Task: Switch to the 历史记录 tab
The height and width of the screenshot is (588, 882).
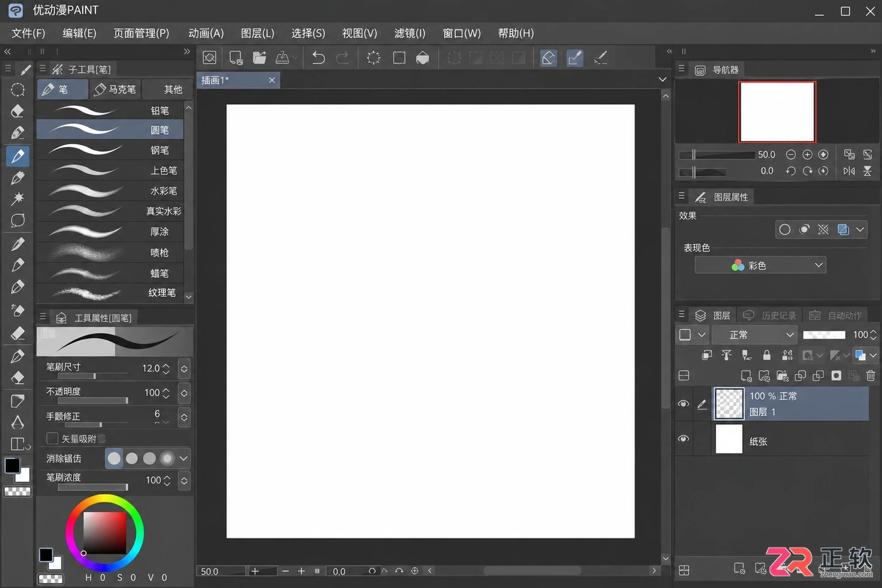Action: (770, 315)
